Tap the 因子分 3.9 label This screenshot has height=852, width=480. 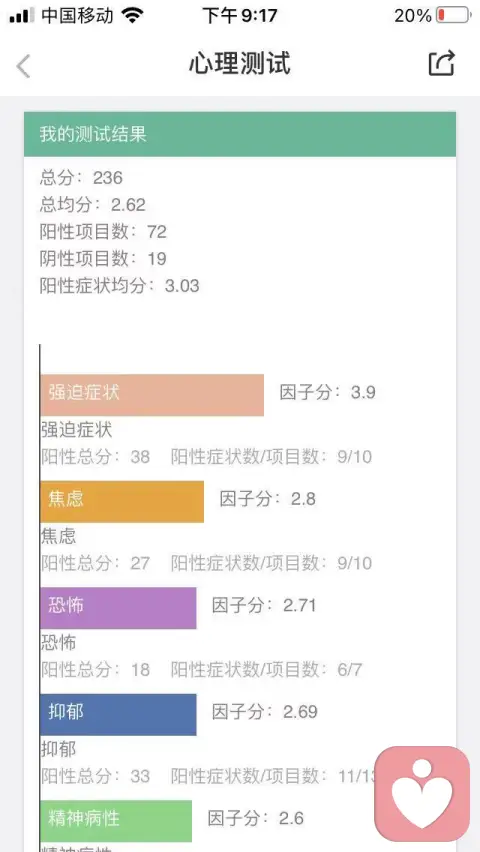[x=328, y=392]
